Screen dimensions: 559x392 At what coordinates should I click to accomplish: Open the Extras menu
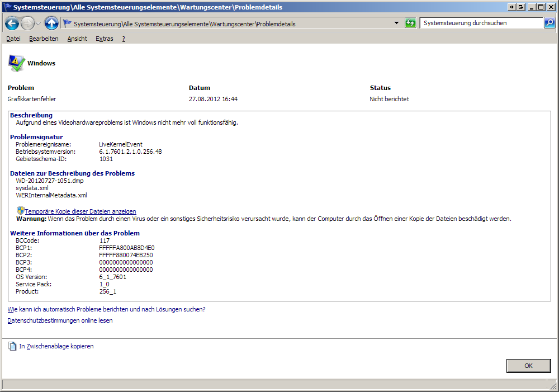pos(104,39)
